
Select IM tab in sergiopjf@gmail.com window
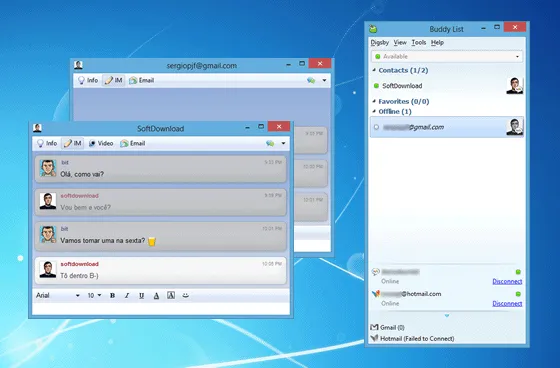114,80
